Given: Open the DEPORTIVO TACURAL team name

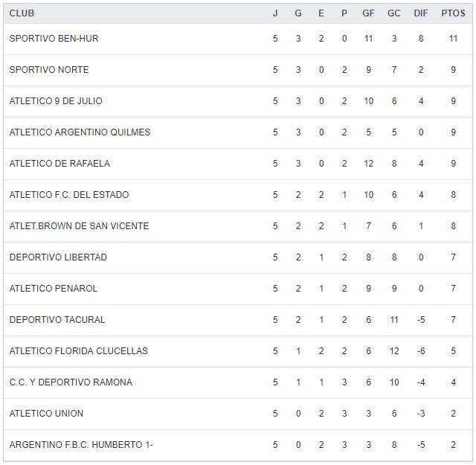Looking at the screenshot, I should 57,320.
